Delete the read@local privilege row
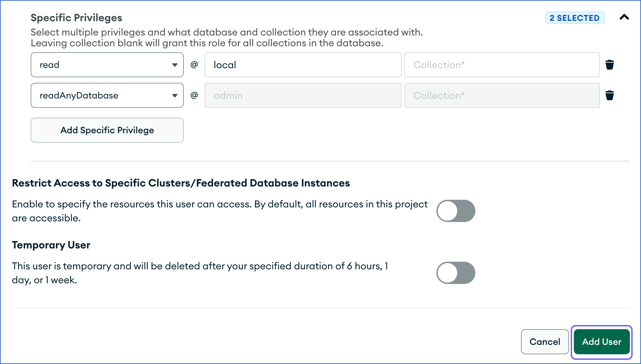The image size is (641, 364). (609, 65)
